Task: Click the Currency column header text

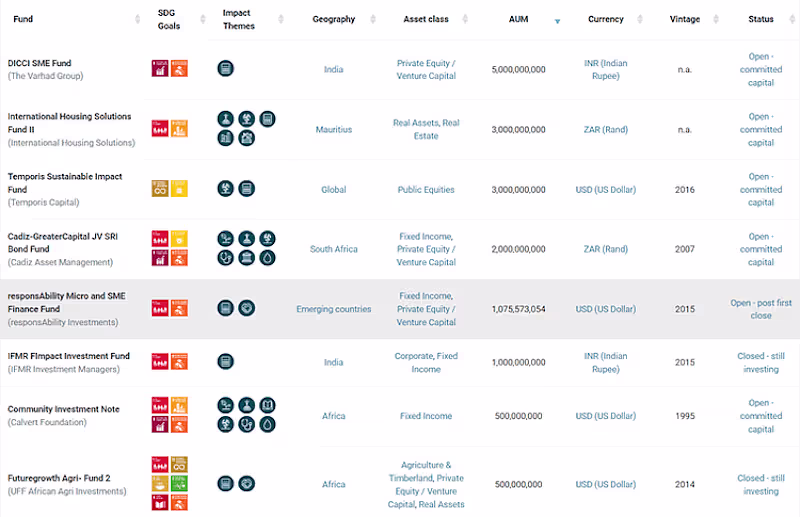Action: pos(606,19)
